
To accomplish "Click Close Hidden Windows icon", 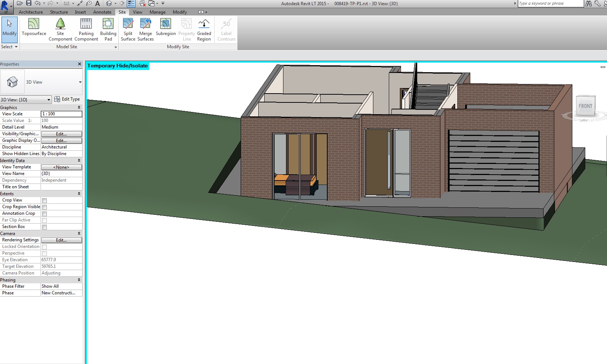I will coord(142,3).
